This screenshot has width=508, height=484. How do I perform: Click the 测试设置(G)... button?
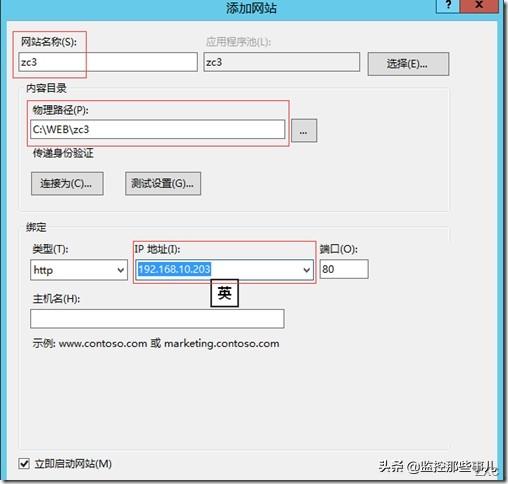[163, 183]
